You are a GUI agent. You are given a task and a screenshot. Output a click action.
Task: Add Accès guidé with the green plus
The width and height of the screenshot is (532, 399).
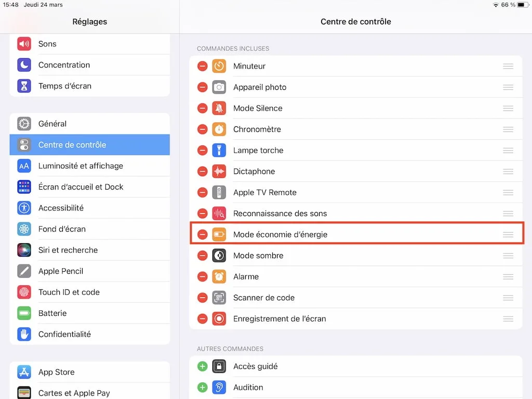tap(202, 366)
